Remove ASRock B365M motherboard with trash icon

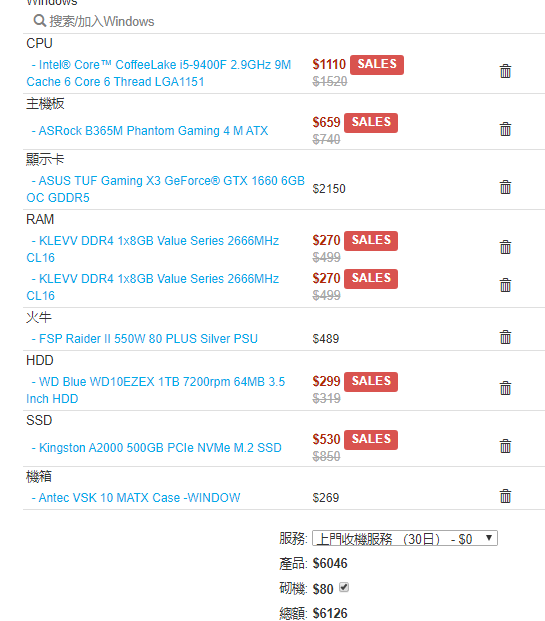(x=505, y=129)
